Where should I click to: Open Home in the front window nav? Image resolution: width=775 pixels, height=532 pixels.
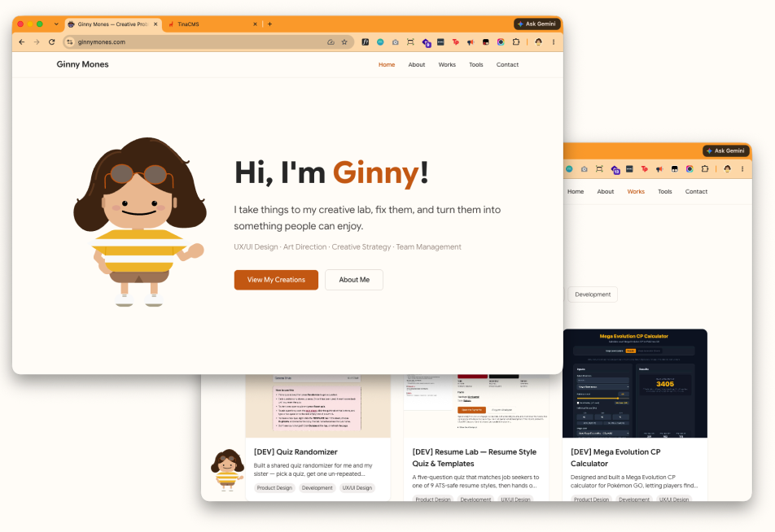(x=387, y=65)
